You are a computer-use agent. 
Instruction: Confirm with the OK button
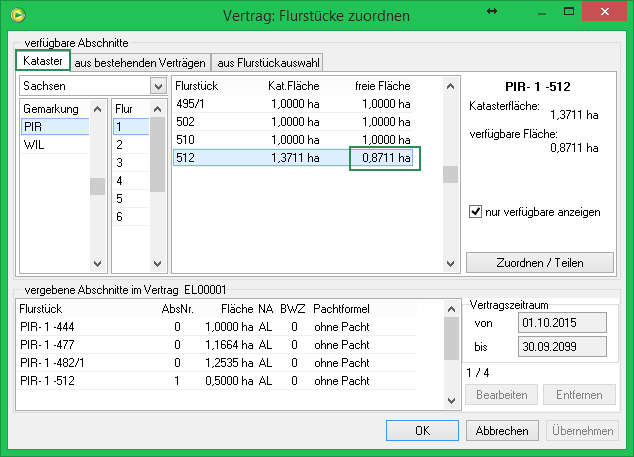point(423,431)
